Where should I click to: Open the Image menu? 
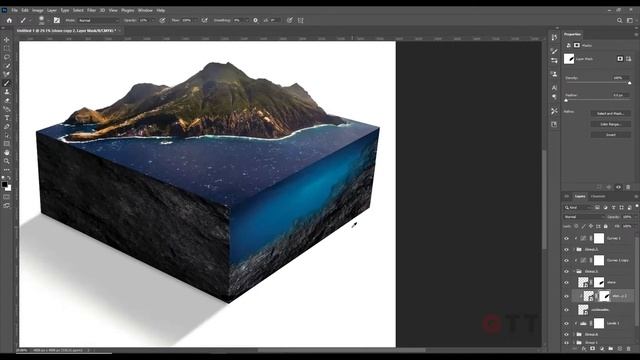(x=38, y=10)
